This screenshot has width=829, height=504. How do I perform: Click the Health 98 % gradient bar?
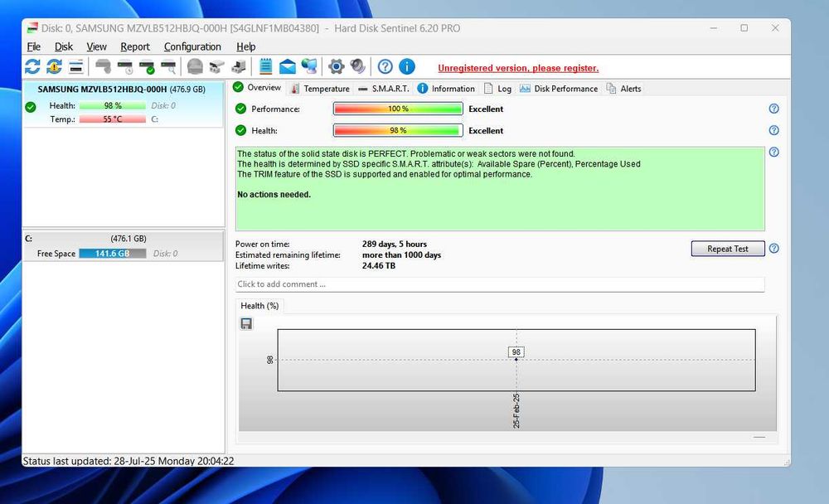click(398, 130)
